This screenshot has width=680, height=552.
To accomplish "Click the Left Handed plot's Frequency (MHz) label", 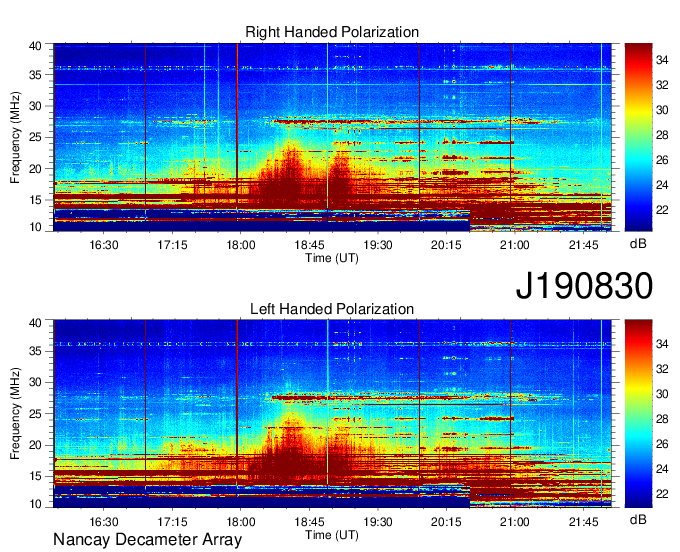I will point(15,414).
